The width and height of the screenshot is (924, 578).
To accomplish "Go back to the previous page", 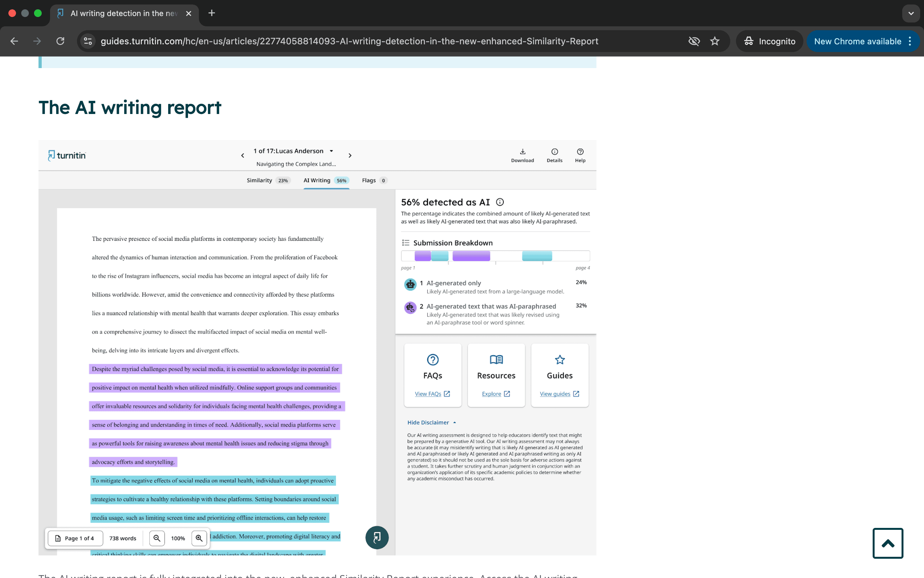I will click(x=14, y=41).
